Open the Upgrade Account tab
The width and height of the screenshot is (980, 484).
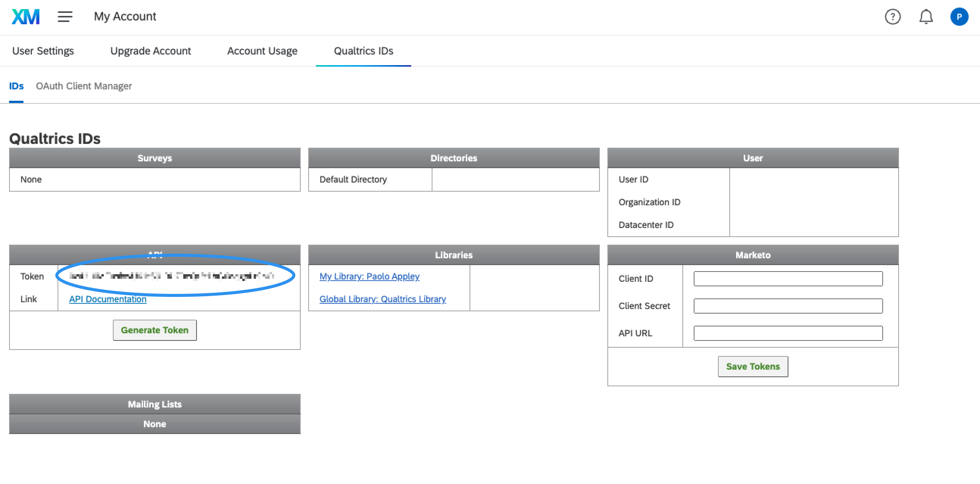coord(150,51)
